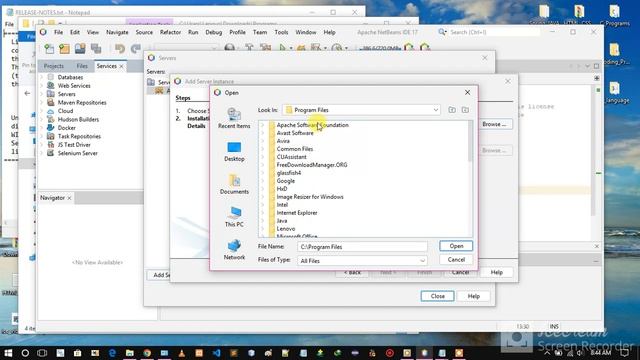
Task: Click New File icon in NetBeans toolbar
Action: [x=49, y=49]
